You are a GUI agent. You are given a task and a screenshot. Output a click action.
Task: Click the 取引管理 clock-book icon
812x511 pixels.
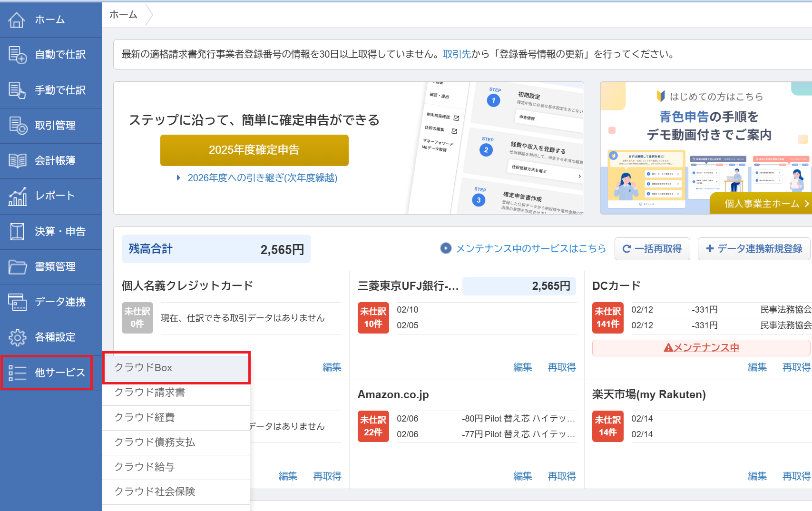[x=17, y=126]
